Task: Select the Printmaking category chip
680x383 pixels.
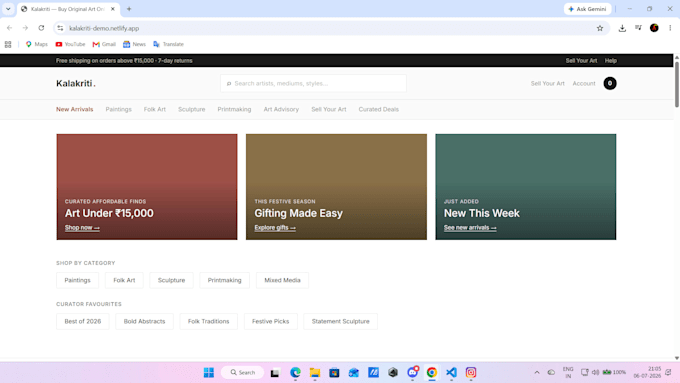Action: pyautogui.click(x=224, y=280)
